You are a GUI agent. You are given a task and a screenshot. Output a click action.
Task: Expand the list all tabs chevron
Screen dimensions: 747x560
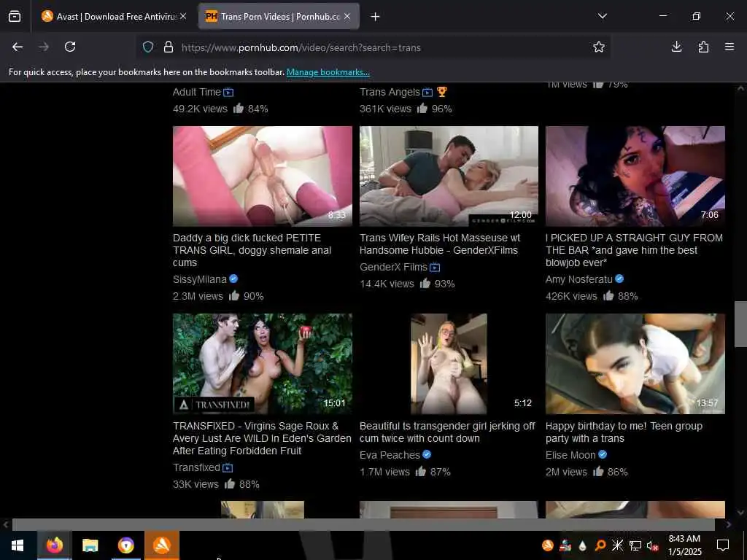pyautogui.click(x=603, y=16)
